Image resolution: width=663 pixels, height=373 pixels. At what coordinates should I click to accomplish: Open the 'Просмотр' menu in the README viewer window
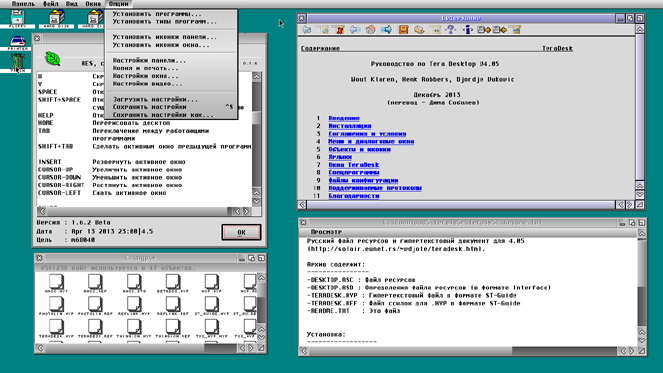[x=326, y=232]
